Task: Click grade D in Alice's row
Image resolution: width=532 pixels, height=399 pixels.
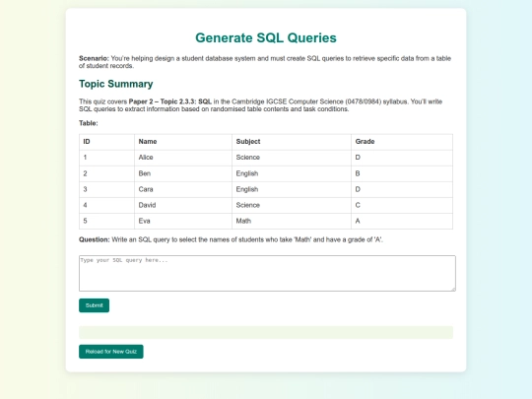Action: (402, 158)
